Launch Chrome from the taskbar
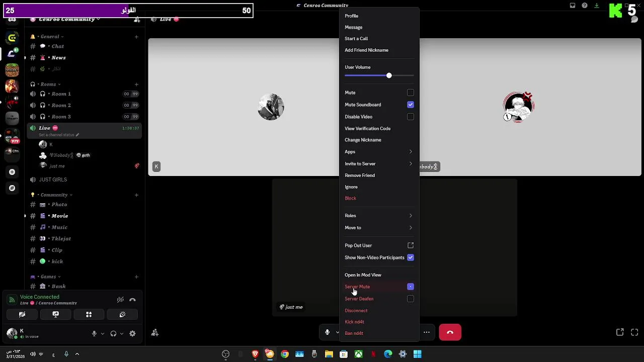Image resolution: width=644 pixels, height=362 pixels. coord(285,354)
